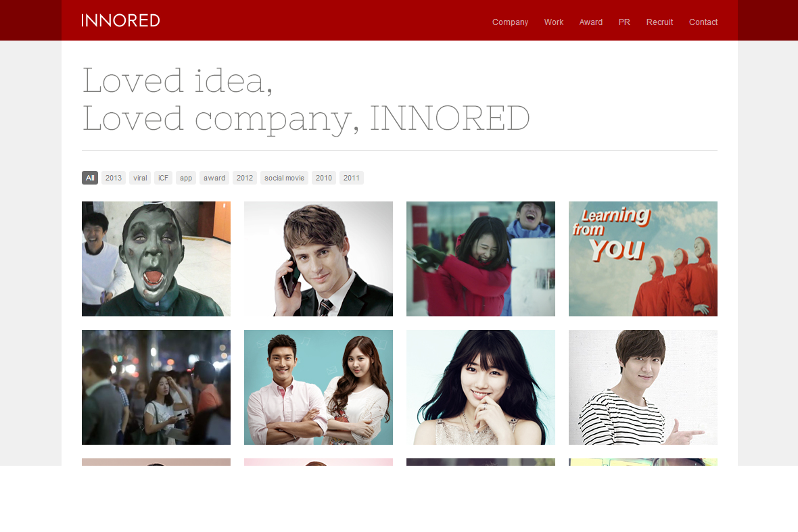Open the smiling woman with black hair thumbnail
The width and height of the screenshot is (798, 532).
[x=481, y=387]
